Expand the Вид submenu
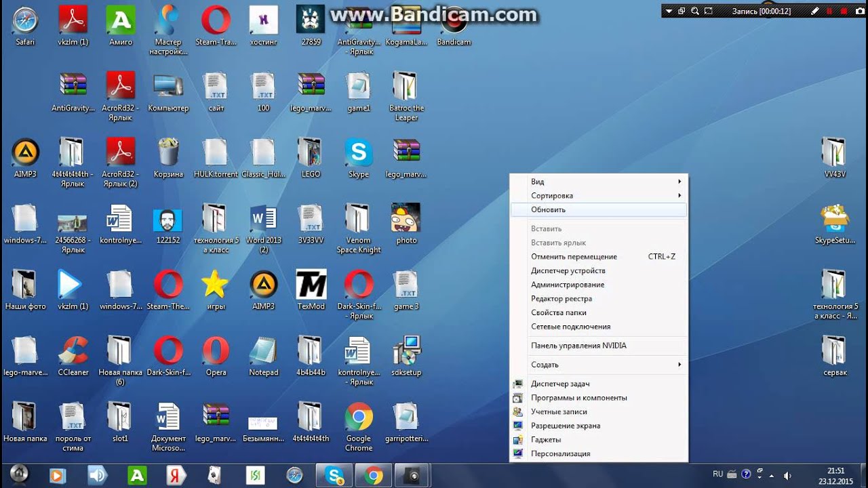 tap(599, 182)
